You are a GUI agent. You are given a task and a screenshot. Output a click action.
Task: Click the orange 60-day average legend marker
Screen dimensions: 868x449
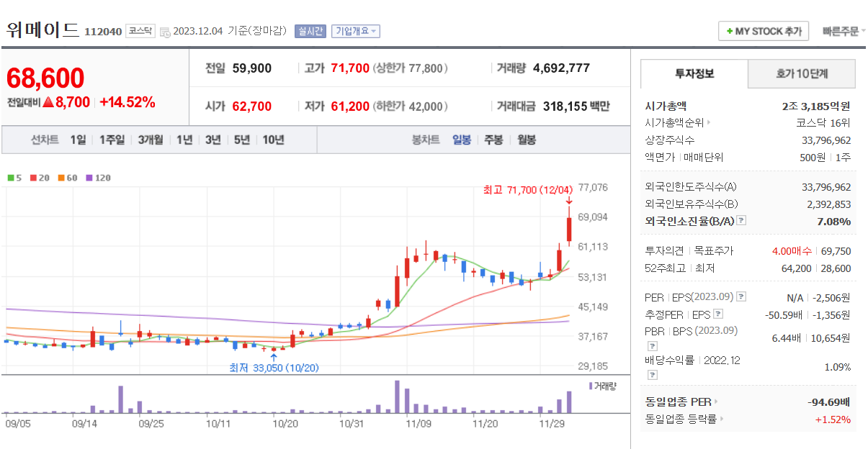[x=61, y=177]
